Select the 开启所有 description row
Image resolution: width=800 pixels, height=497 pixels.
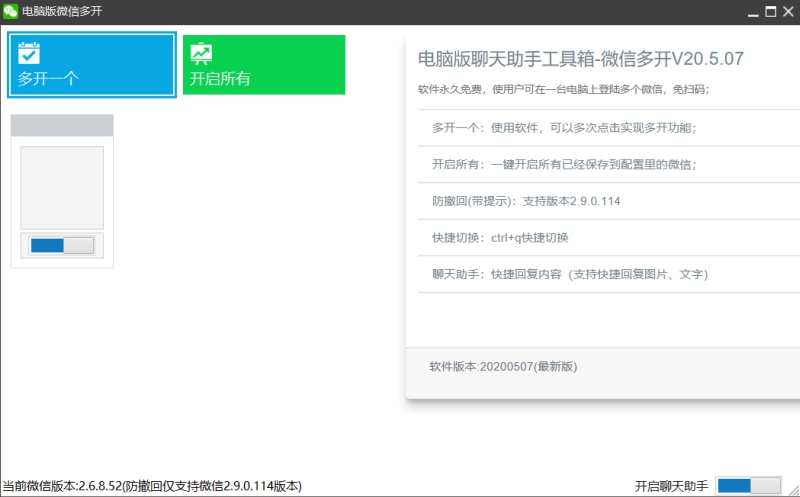tap(563, 164)
